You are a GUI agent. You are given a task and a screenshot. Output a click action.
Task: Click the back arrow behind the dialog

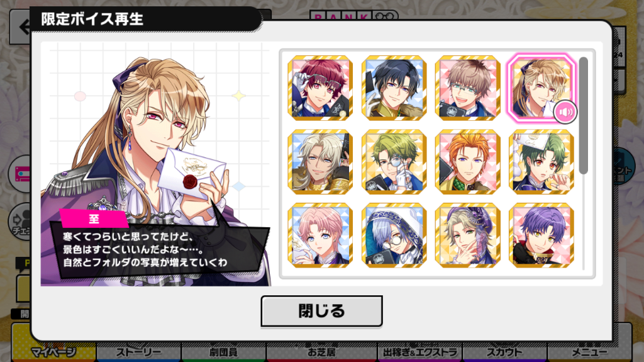click(x=21, y=27)
